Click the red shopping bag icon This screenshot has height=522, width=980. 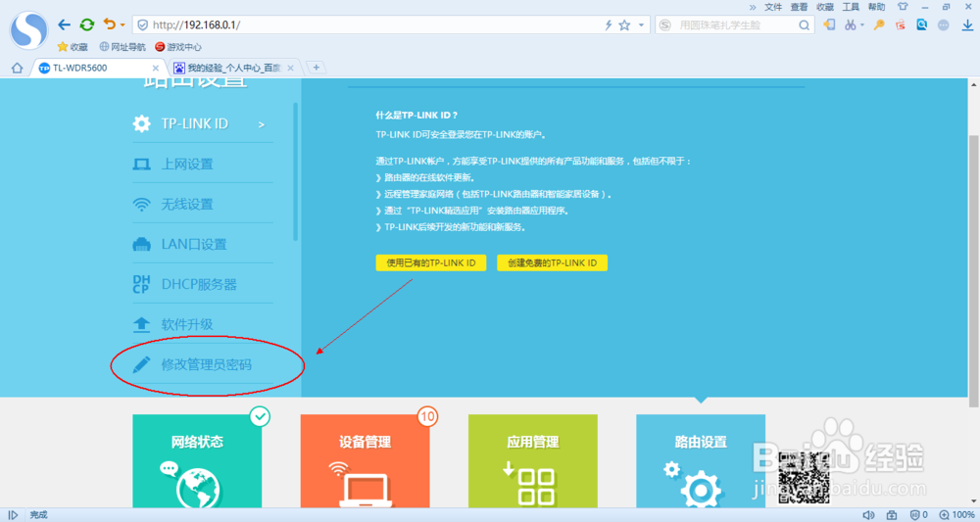click(900, 25)
